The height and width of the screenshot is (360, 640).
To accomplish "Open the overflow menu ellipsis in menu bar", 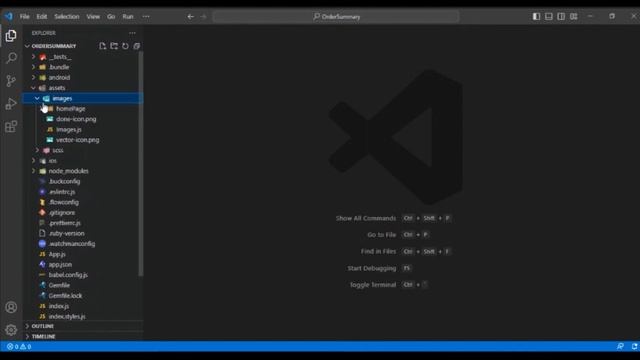I will [146, 17].
